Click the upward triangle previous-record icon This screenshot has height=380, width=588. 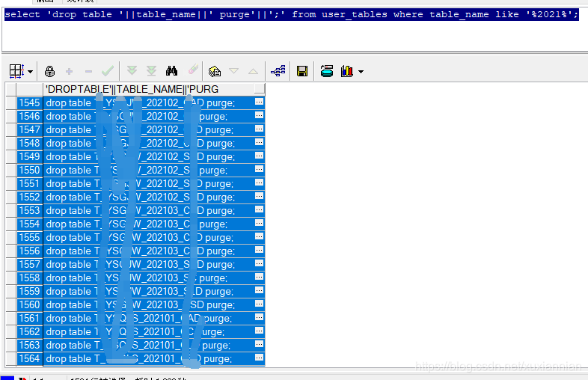[253, 71]
